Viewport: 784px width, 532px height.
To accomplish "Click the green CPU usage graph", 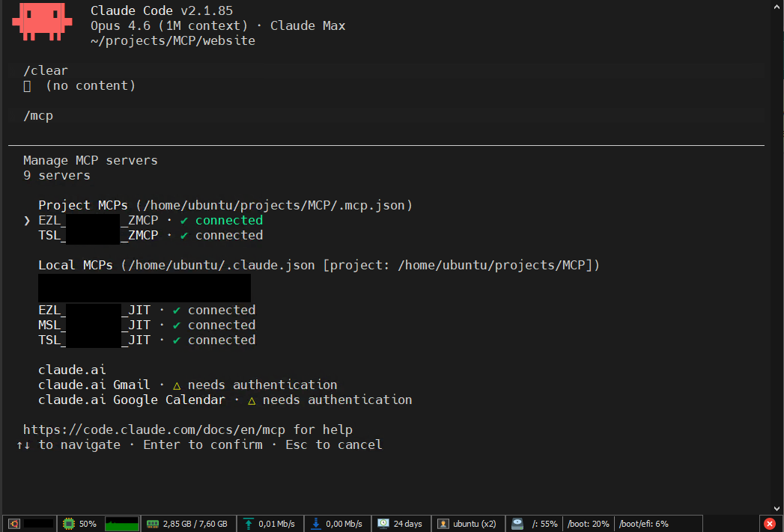I will [x=122, y=524].
